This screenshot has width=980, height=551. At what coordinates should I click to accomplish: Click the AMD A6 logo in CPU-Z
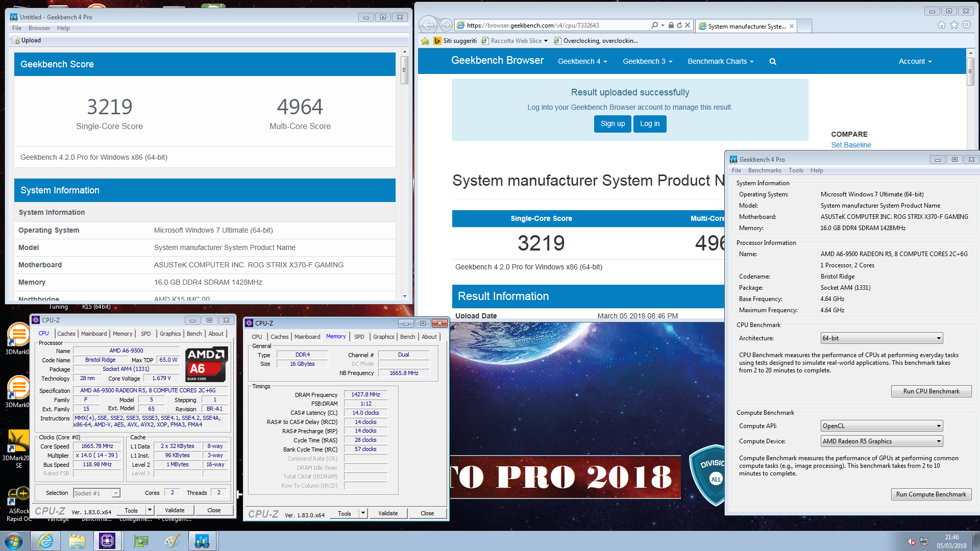pos(205,364)
